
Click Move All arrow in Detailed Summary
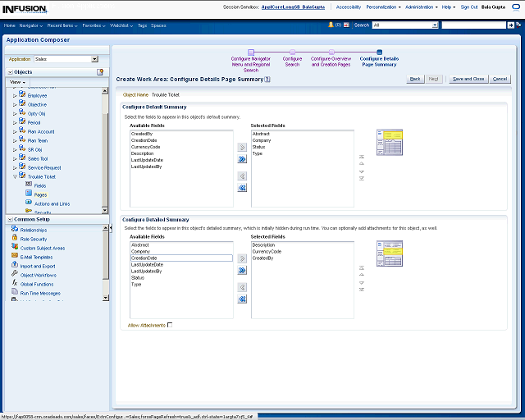(242, 271)
